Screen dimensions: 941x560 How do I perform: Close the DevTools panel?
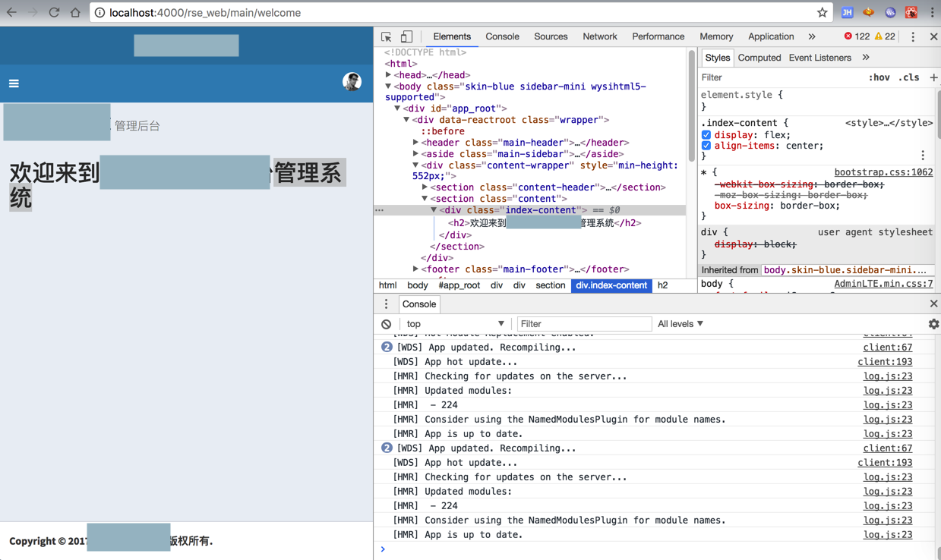[x=933, y=36]
